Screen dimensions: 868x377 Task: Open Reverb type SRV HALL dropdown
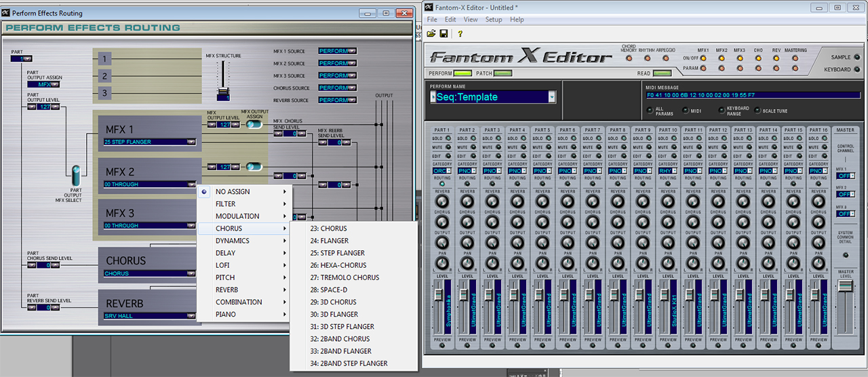tap(192, 316)
